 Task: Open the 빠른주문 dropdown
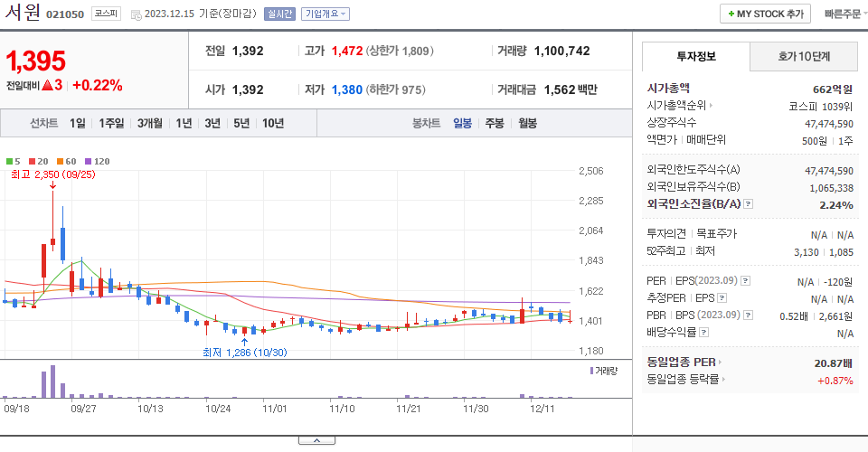pos(845,14)
